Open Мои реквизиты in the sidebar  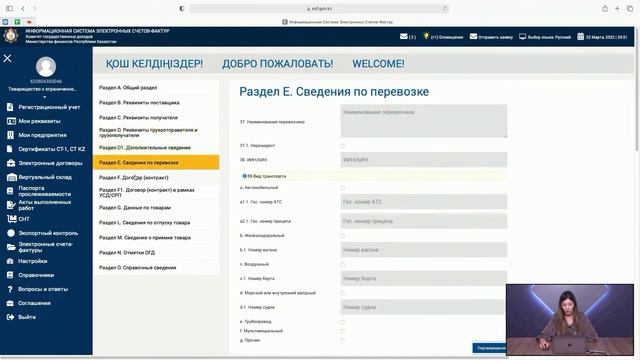(x=39, y=121)
